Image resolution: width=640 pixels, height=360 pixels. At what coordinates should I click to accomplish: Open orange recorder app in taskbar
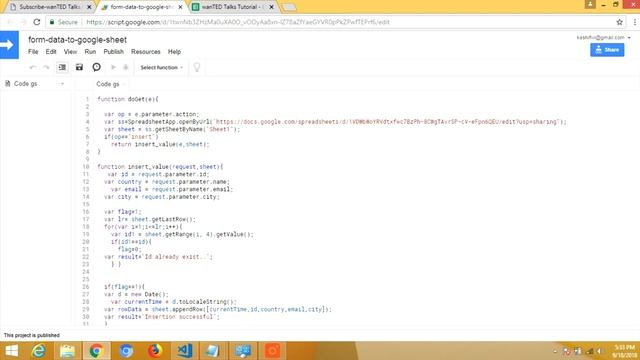coord(272,351)
